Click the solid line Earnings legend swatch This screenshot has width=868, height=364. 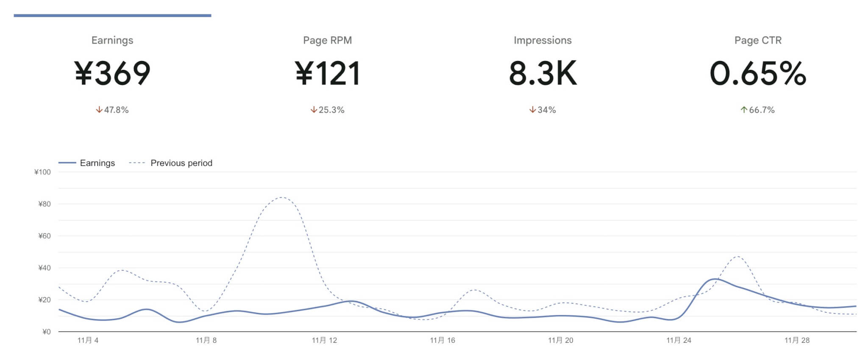pyautogui.click(x=67, y=163)
